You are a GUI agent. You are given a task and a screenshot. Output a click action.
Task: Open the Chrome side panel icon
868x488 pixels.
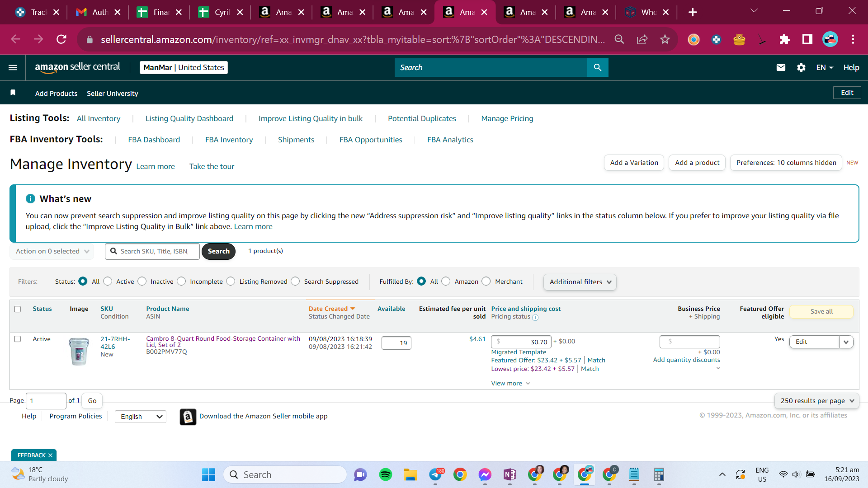click(807, 39)
